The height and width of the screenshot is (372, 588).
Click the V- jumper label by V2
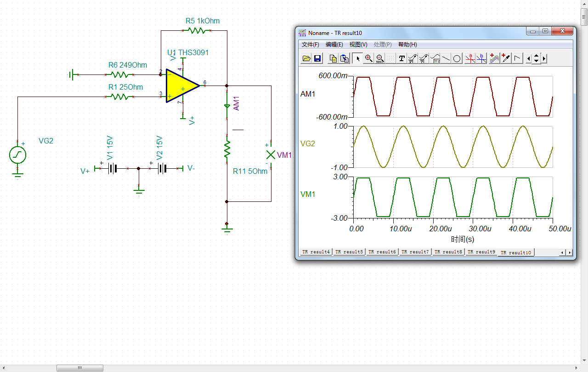pos(191,168)
